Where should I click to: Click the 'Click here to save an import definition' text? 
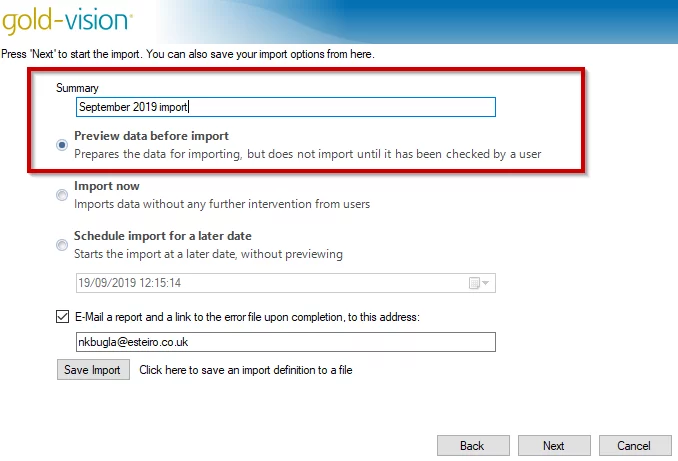click(x=246, y=370)
